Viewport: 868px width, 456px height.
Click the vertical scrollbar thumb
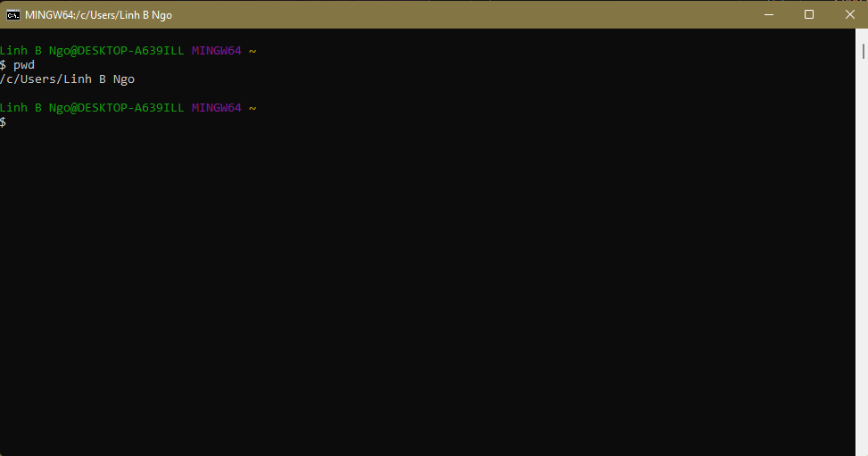[863, 51]
